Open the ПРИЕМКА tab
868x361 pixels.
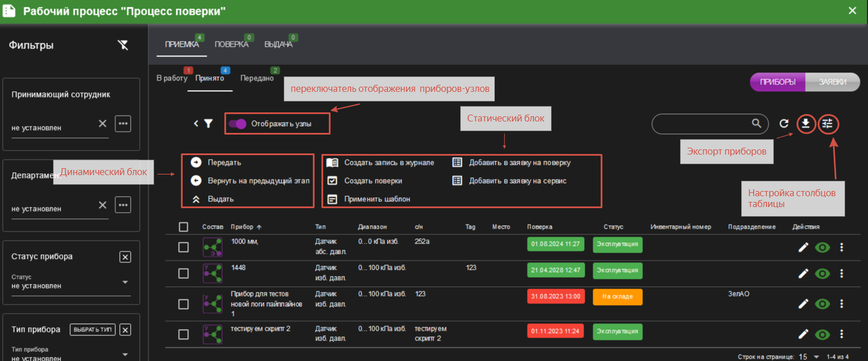click(182, 44)
